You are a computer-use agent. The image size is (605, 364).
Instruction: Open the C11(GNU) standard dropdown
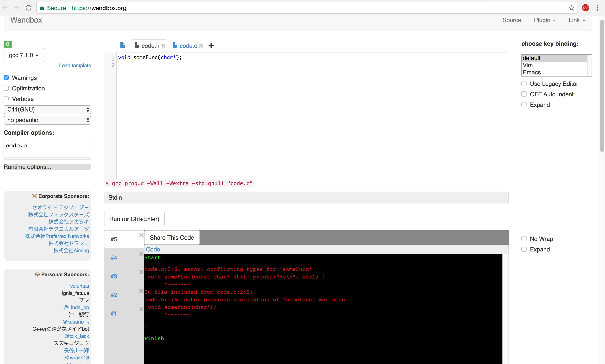coord(47,109)
